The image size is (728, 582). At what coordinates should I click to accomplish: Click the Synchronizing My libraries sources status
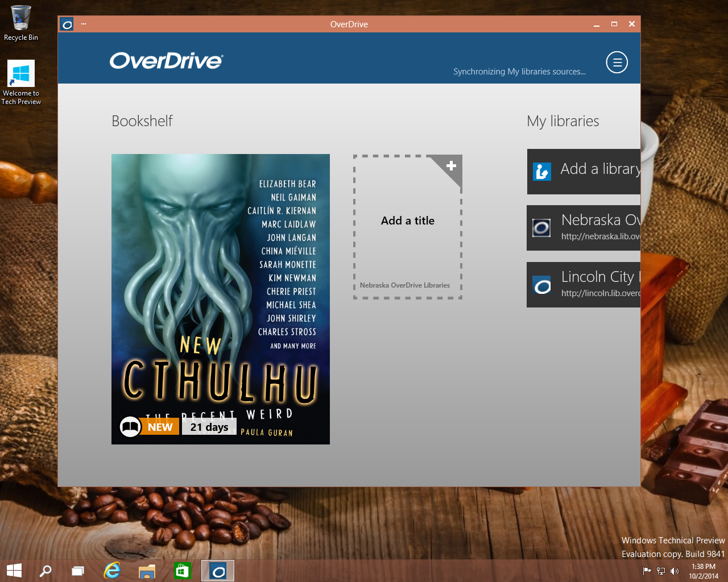pos(519,72)
